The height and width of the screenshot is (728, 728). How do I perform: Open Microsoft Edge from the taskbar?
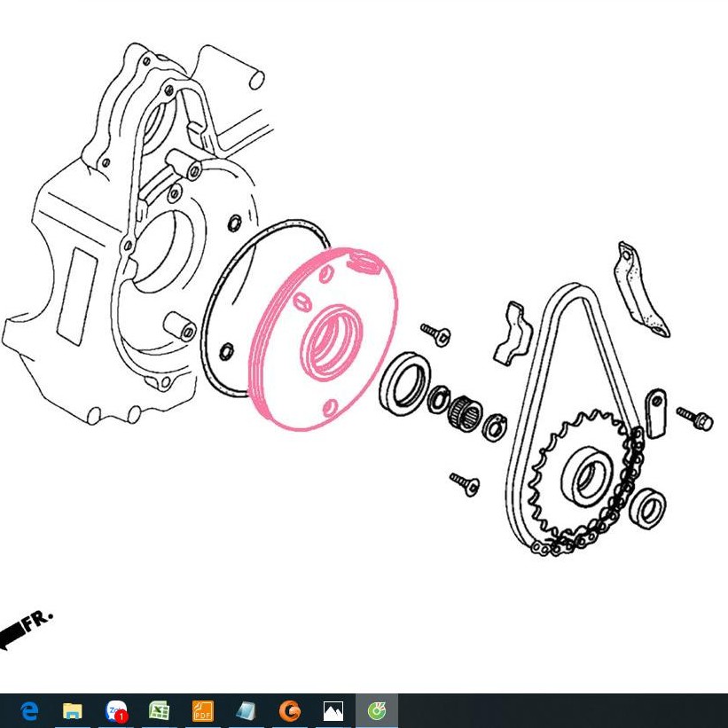29,711
